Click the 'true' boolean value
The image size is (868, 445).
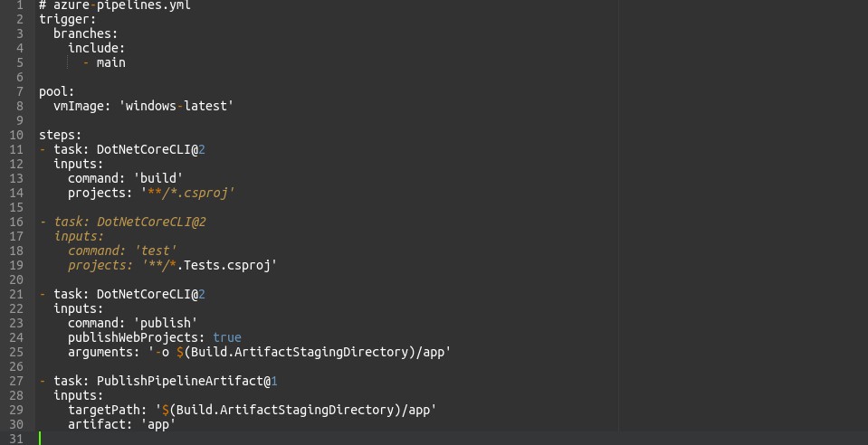(226, 337)
